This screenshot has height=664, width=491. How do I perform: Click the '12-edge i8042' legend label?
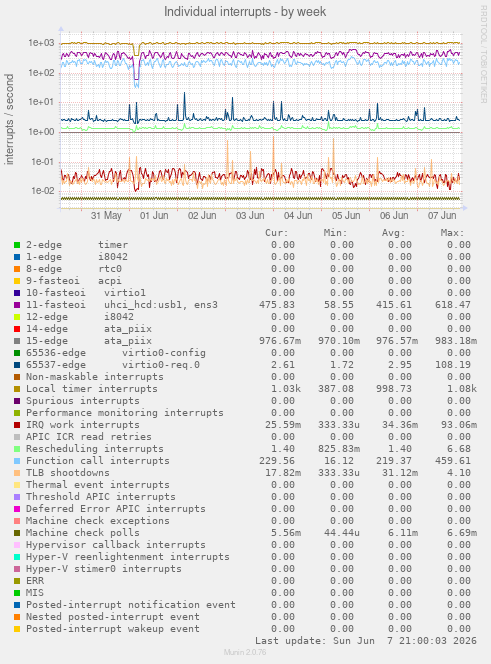pyautogui.click(x=80, y=317)
